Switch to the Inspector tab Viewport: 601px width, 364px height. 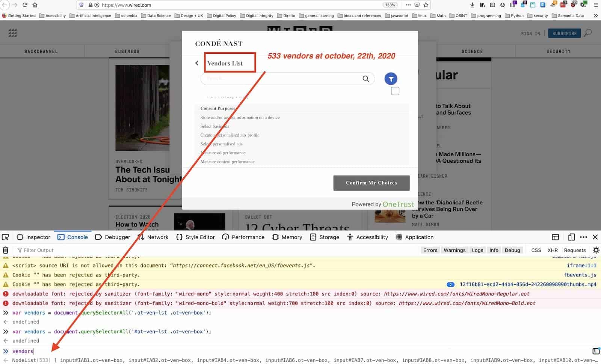pos(33,237)
